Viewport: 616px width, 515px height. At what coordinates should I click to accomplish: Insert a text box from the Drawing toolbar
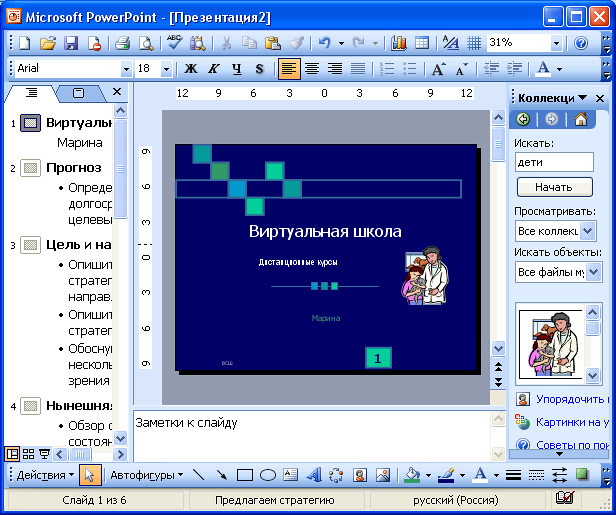click(291, 475)
